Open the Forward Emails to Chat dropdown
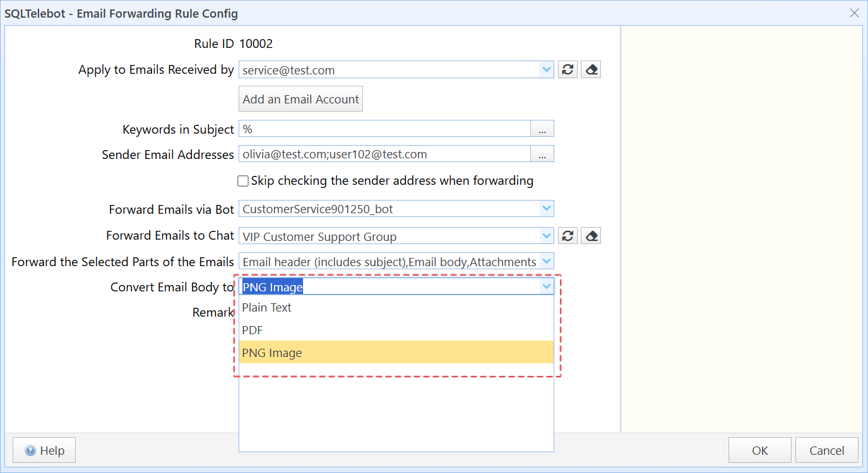Screen dimensions: 868x473 (x=547, y=237)
